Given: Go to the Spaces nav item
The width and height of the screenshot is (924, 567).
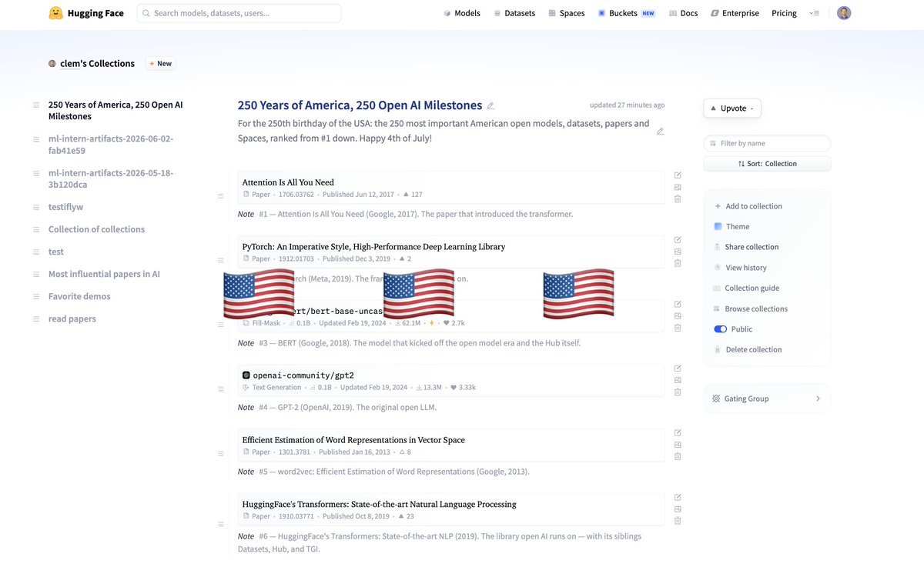Looking at the screenshot, I should pyautogui.click(x=567, y=13).
